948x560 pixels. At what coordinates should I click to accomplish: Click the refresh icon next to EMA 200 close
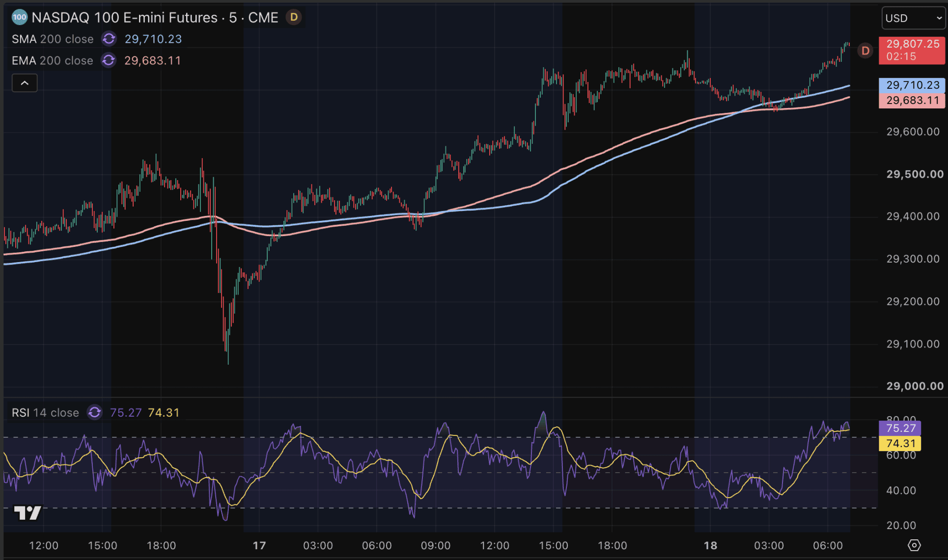click(x=109, y=60)
